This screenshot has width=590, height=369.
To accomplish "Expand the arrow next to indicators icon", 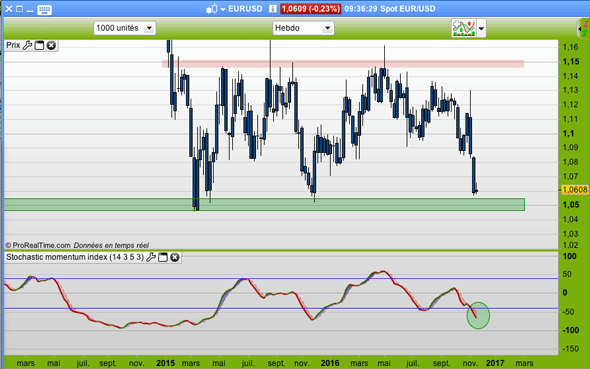I will pyautogui.click(x=481, y=28).
